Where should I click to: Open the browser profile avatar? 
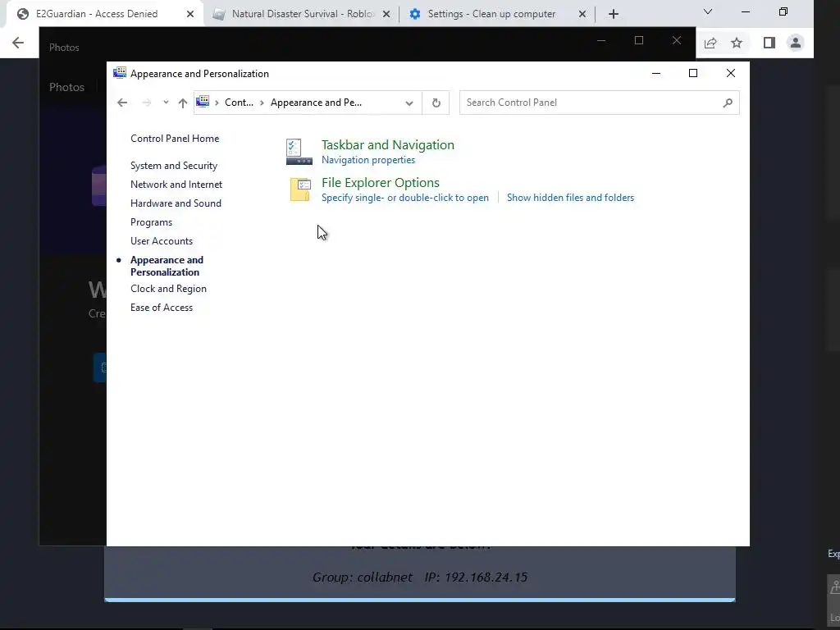[796, 43]
